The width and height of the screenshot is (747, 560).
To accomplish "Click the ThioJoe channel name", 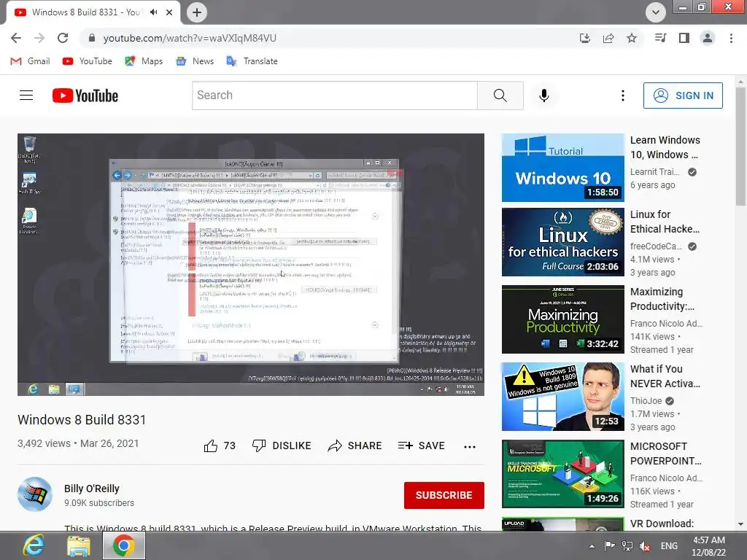I will coord(646,401).
